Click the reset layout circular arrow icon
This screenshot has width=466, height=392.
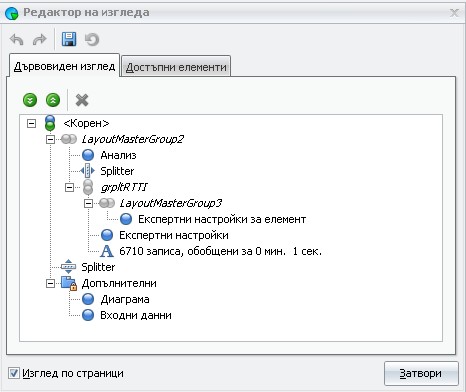coord(92,40)
